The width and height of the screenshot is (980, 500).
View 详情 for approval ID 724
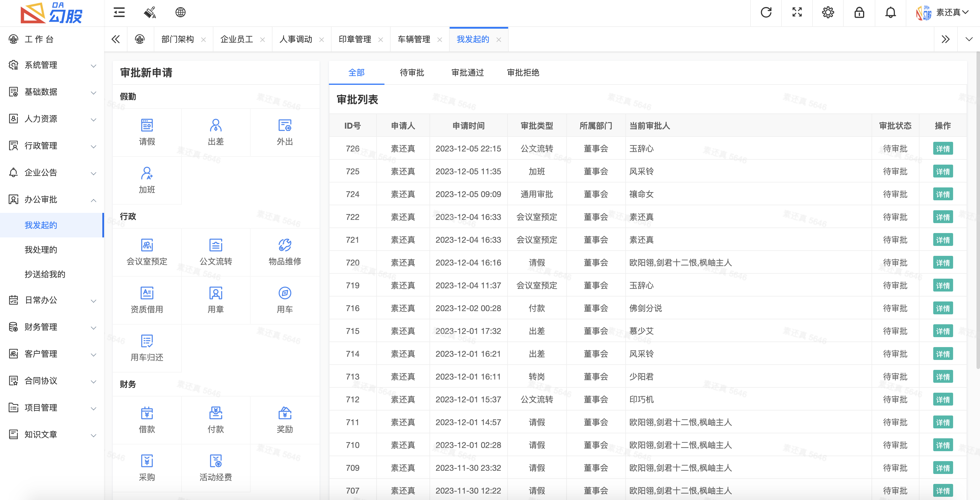pos(943,194)
